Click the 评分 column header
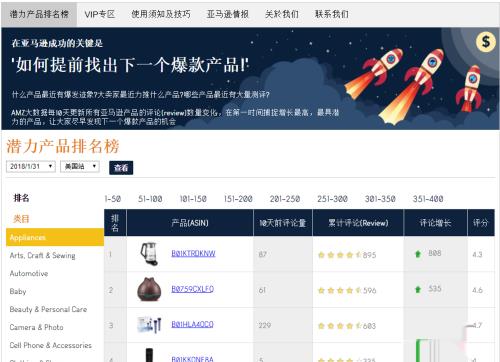 [x=481, y=223]
